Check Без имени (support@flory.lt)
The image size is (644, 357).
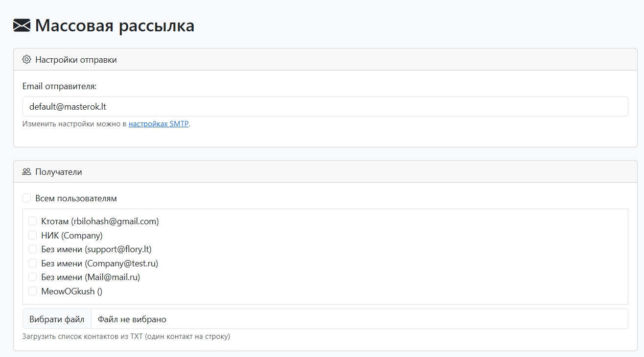33,249
